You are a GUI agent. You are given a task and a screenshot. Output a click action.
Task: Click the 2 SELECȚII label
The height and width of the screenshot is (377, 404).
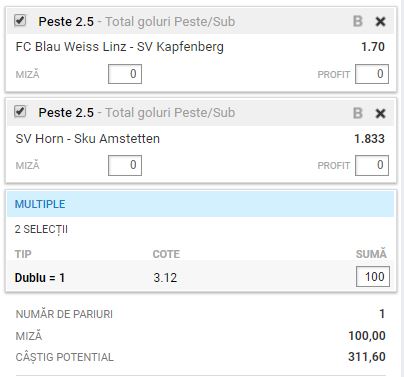[41, 229]
